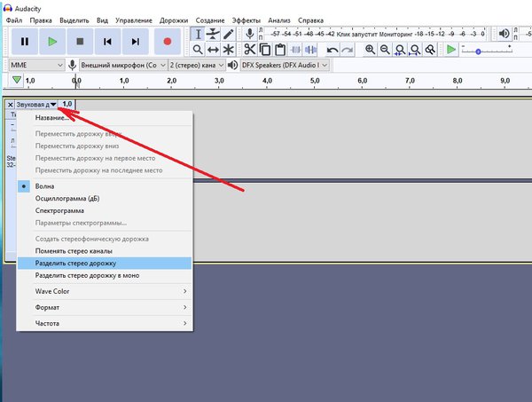Click the Paste clipboard icon
Viewport: 532px width, 402px height.
point(280,50)
